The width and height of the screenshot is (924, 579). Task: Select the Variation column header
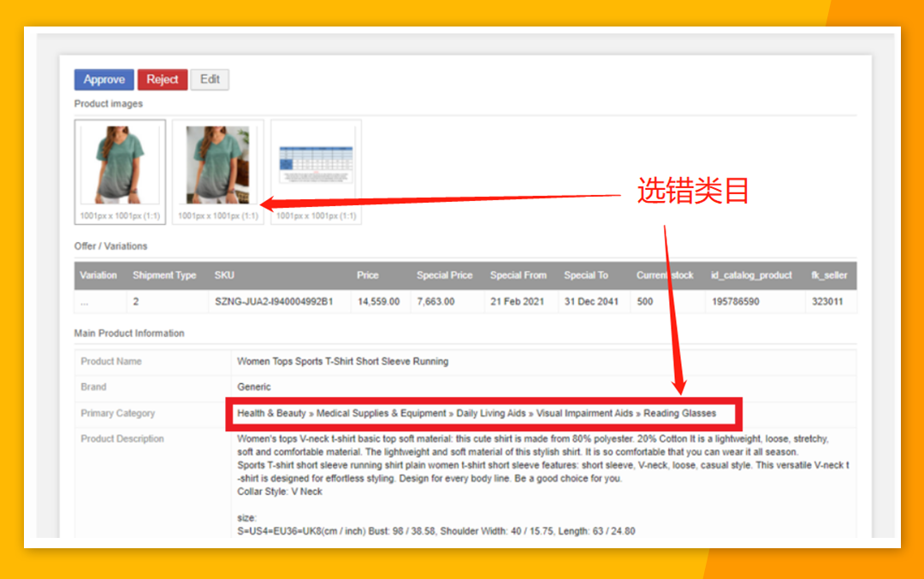point(98,275)
